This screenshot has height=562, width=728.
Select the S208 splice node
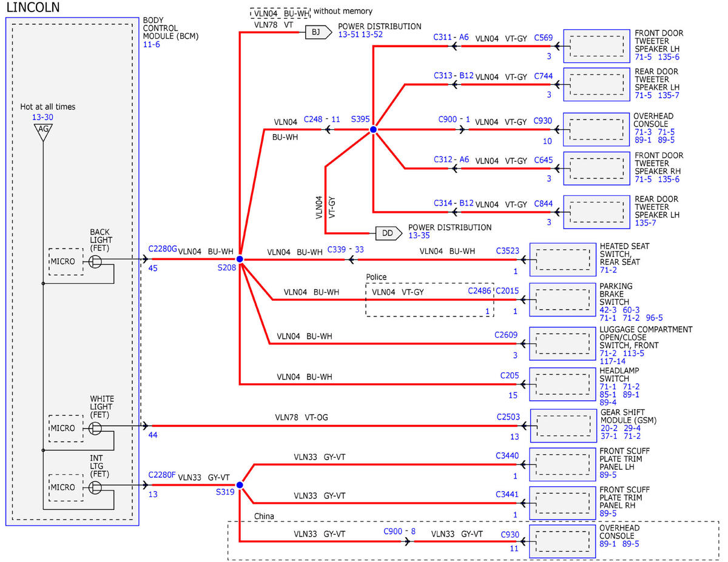240,259
